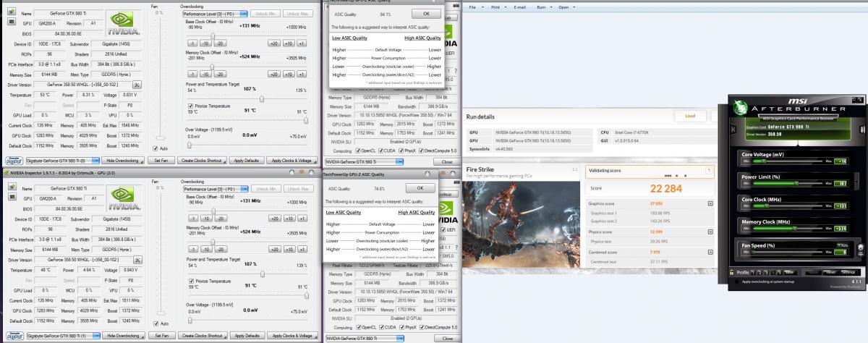Click the lock icon beside Afterburner Profile
Viewport: 868px width, 343px height.
733,272
